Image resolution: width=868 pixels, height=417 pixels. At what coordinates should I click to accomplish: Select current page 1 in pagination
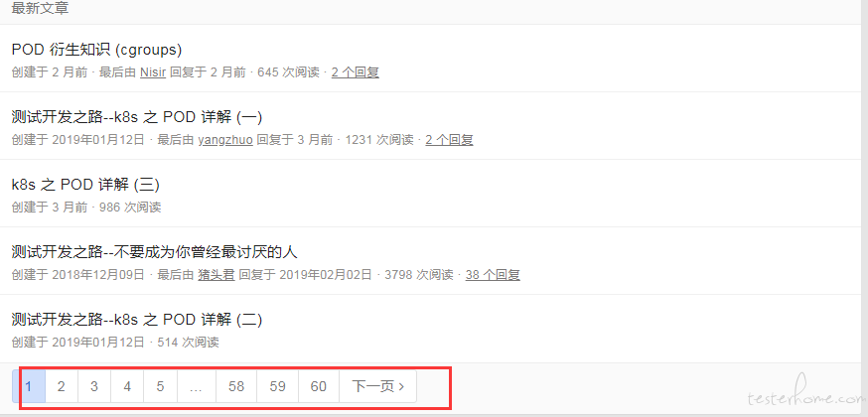coord(28,386)
